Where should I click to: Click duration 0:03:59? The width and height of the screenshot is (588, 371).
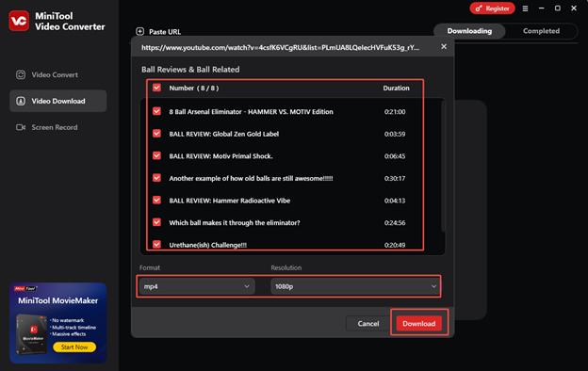click(x=395, y=134)
